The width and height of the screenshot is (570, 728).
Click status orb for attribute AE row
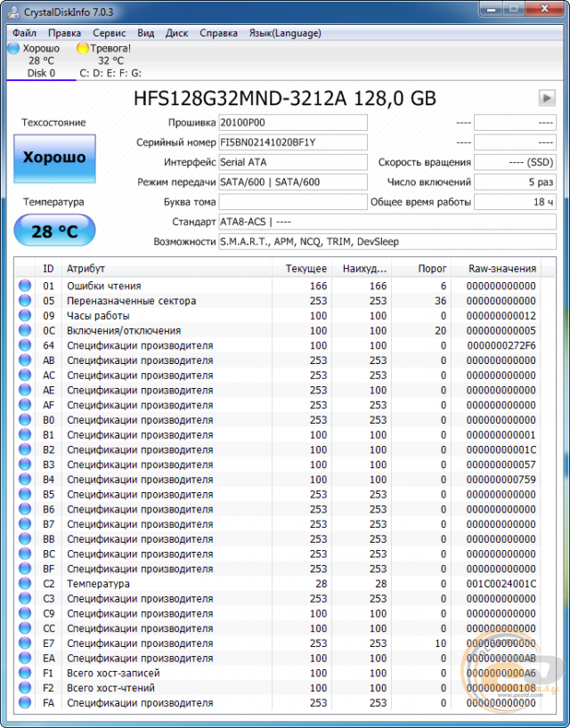tap(25, 390)
